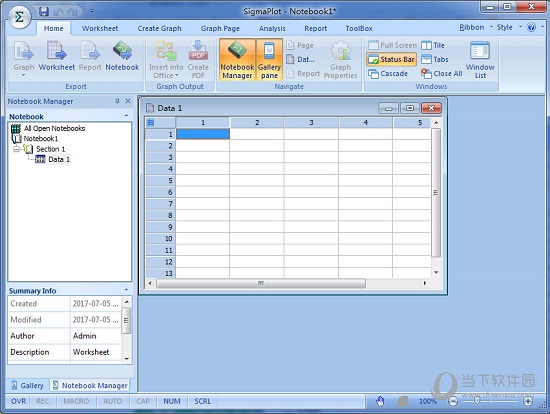Open the Create Graph tab
The height and width of the screenshot is (414, 550).
tap(160, 28)
